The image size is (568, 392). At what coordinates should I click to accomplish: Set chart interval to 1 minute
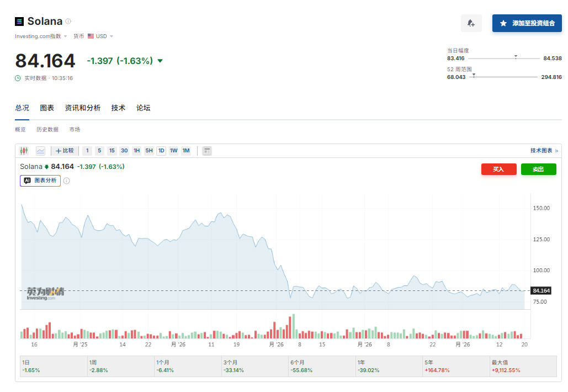[87, 151]
